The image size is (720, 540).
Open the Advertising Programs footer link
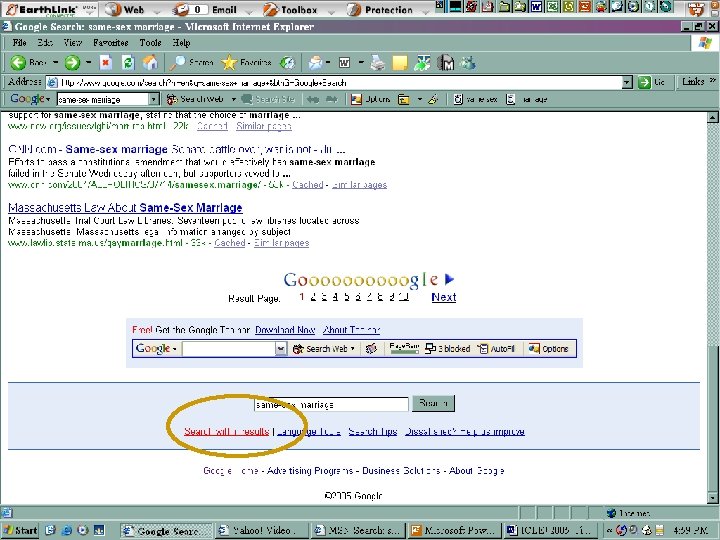coord(310,471)
